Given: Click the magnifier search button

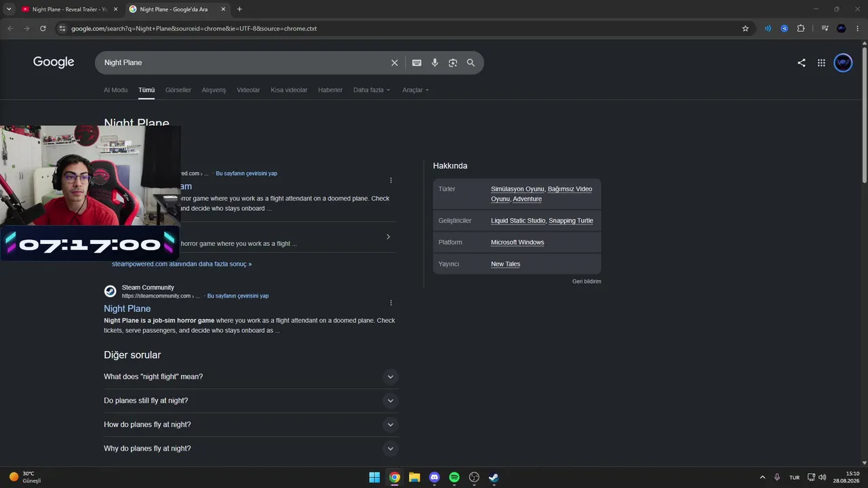Looking at the screenshot, I should (x=471, y=62).
